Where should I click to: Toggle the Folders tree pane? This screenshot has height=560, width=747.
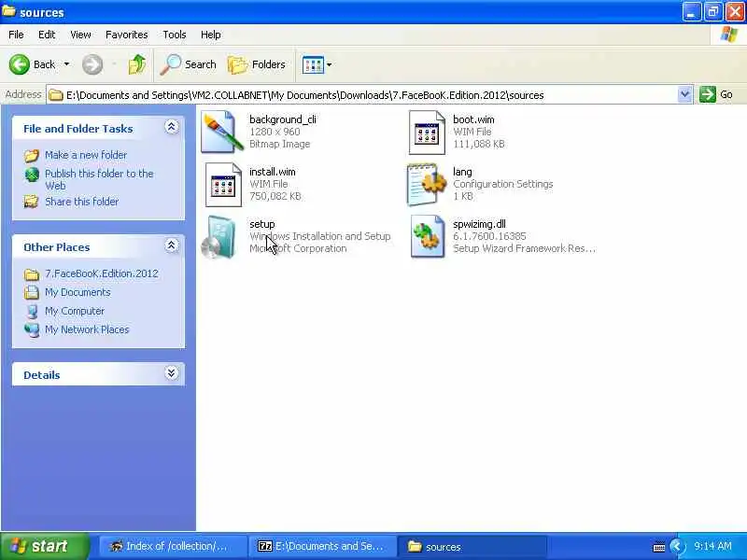tap(256, 64)
